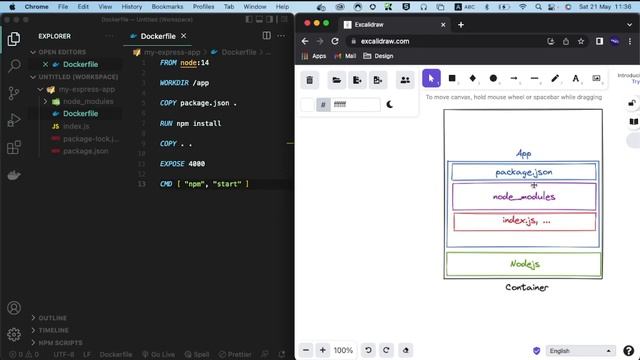Viewport: 640px width, 360px height.
Task: Open the Bookmarks menu
Action: [167, 7]
